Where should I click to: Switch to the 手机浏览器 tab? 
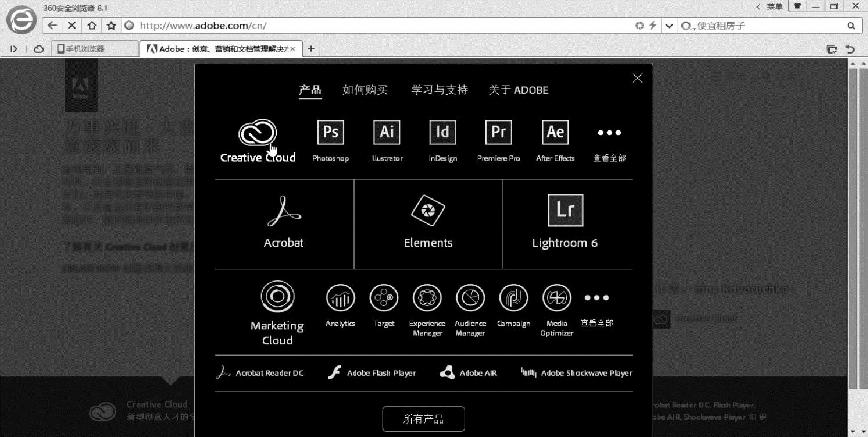[95, 49]
